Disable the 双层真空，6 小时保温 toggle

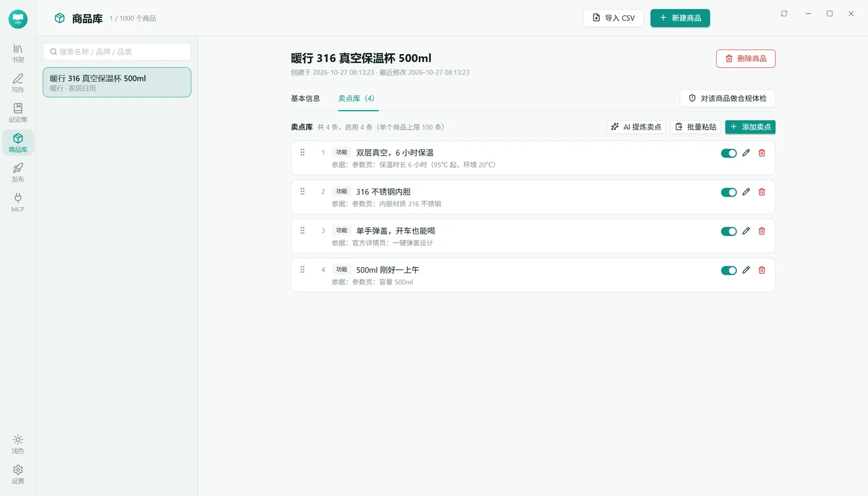coord(729,153)
